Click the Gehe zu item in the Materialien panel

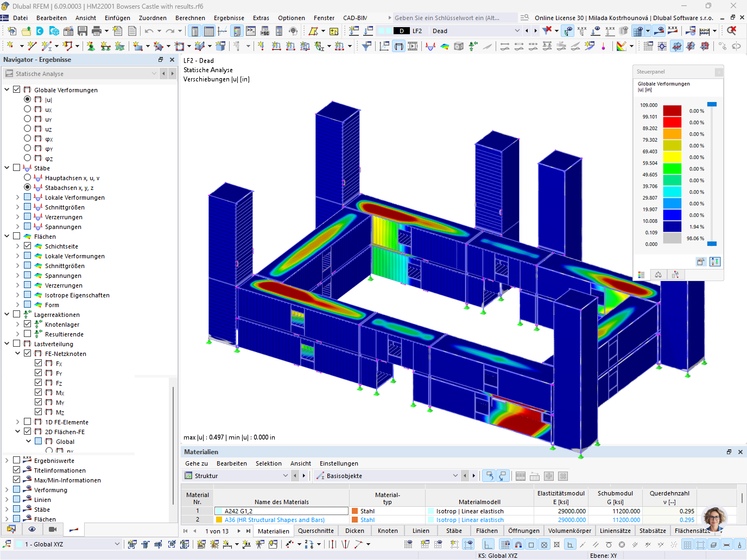click(x=196, y=463)
